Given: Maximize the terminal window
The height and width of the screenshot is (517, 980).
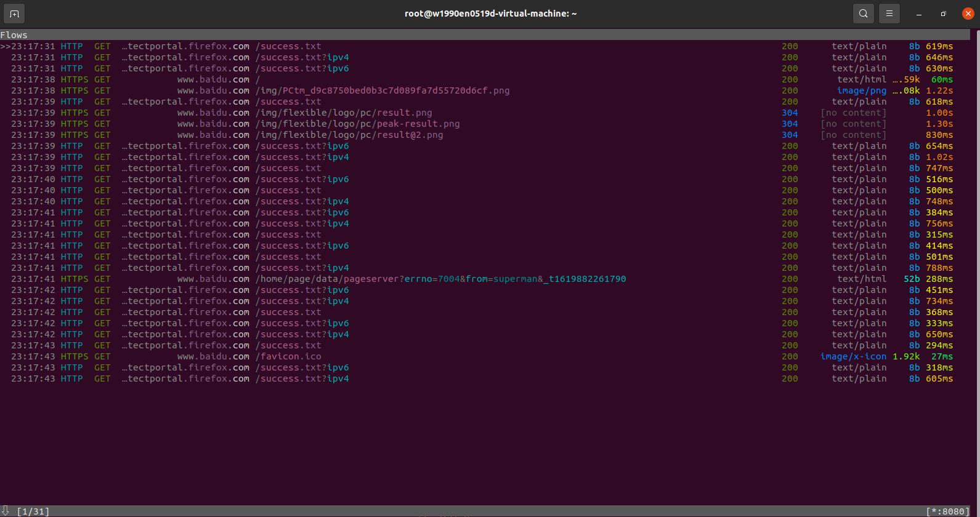Looking at the screenshot, I should coord(943,14).
